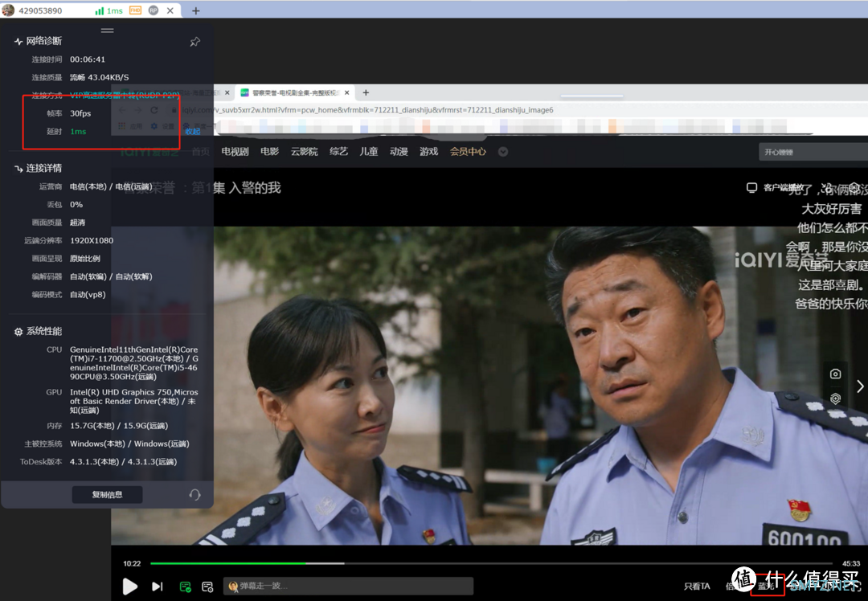The image size is (868, 601).
Task: Click the 超清 picture quality value
Action: 77,223
